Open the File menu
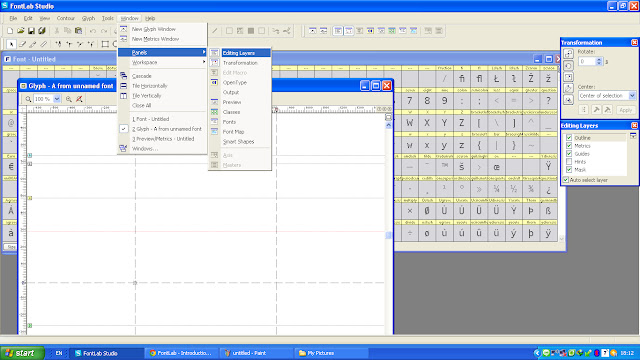 point(13,18)
